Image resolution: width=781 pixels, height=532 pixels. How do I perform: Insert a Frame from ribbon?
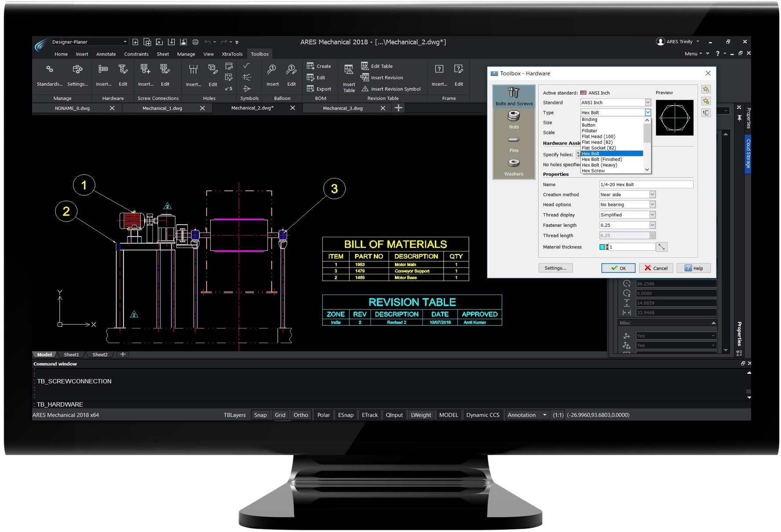[439, 69]
